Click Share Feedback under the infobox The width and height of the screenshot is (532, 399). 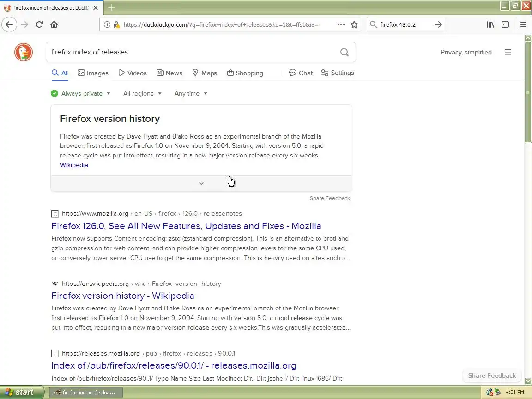(330, 199)
